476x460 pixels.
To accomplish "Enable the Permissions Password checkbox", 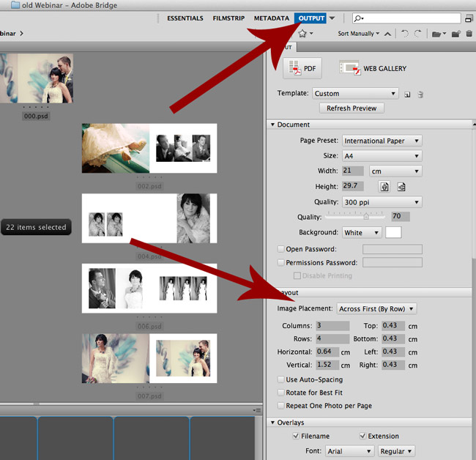I will [x=280, y=262].
